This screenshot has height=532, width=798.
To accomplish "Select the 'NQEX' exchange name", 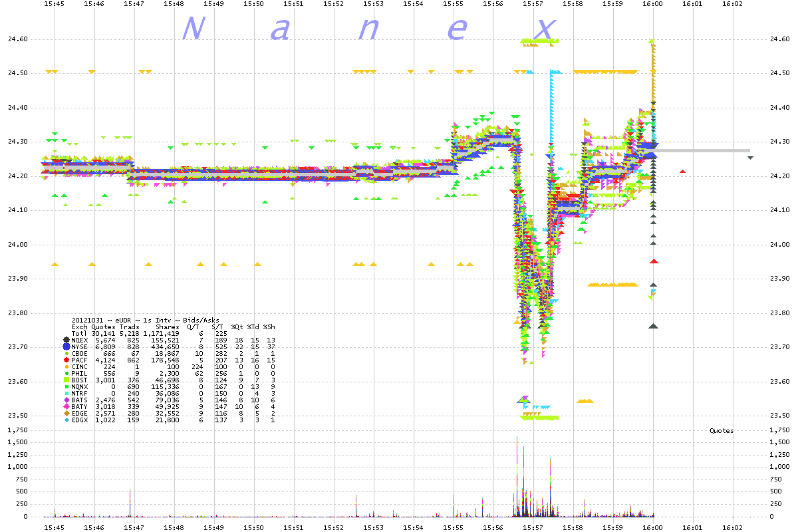I will tap(80, 340).
